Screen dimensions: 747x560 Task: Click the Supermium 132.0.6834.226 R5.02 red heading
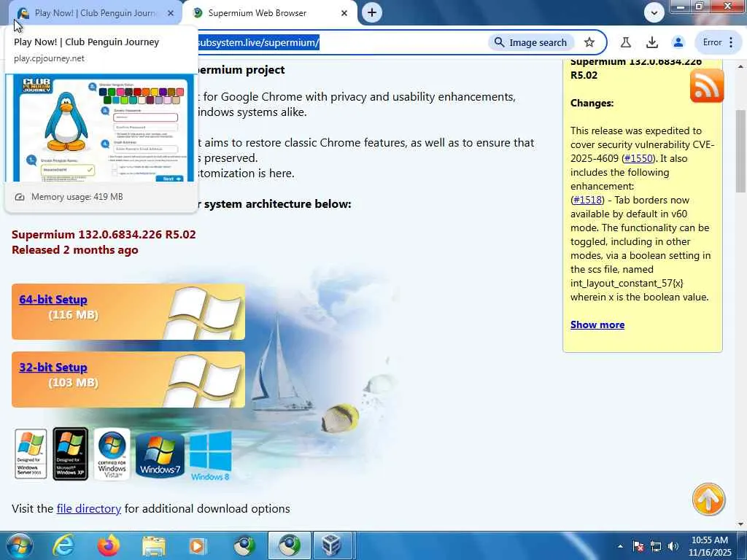tap(104, 234)
